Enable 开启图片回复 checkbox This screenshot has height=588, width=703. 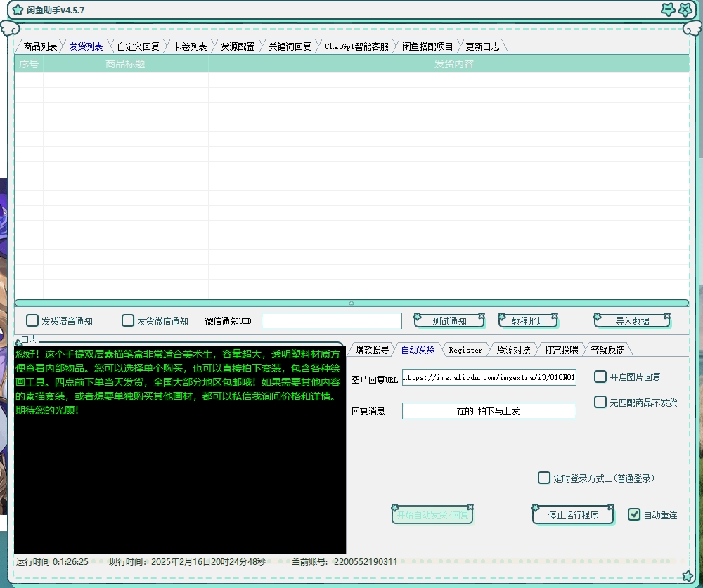600,377
